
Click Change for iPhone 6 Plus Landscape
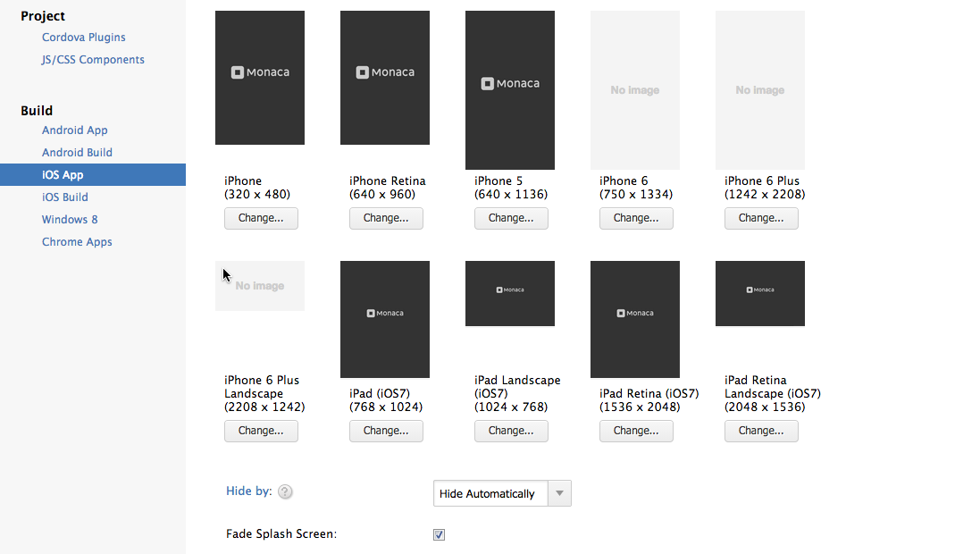[x=261, y=431]
